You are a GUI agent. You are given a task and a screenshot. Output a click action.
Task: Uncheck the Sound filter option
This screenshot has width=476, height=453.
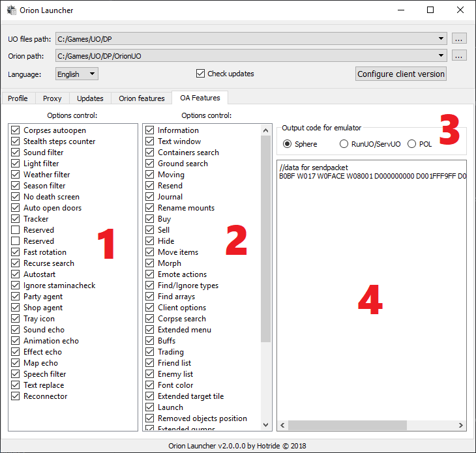pos(16,153)
